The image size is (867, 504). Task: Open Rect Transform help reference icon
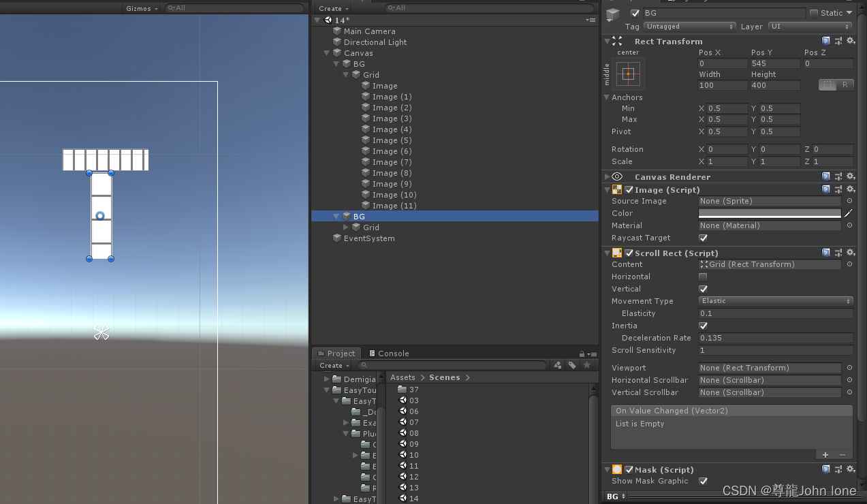point(826,41)
